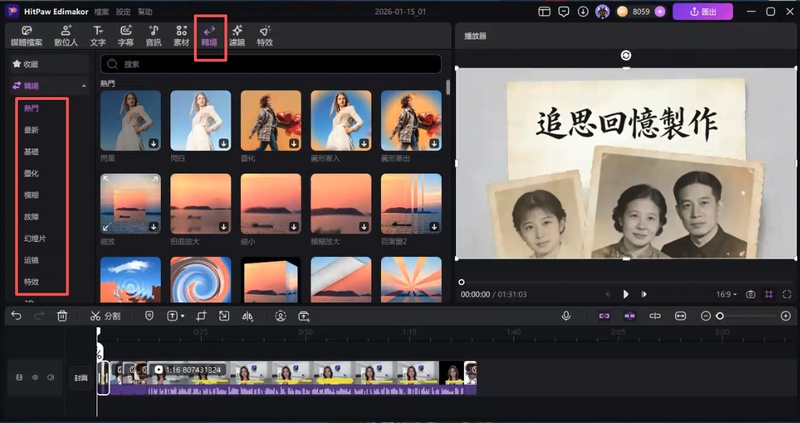
Task: Select the 模糊放大 transition thumbnail
Action: point(341,204)
